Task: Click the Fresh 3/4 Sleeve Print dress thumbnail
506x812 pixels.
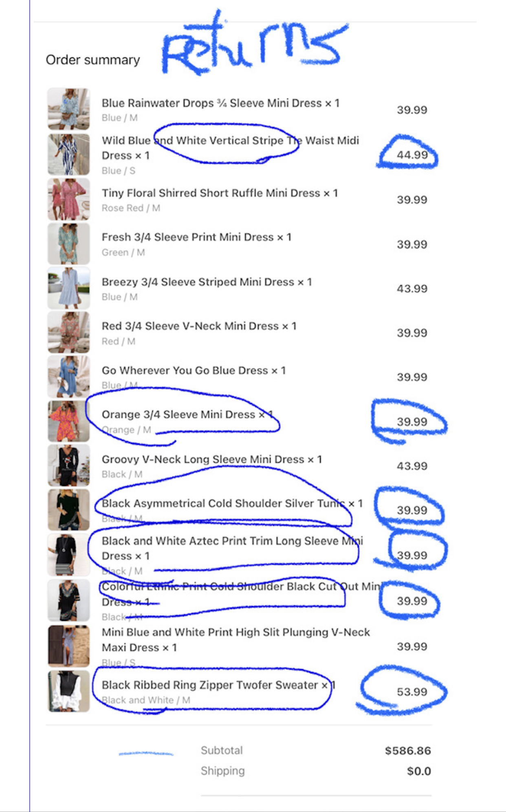Action: pyautogui.click(x=68, y=244)
